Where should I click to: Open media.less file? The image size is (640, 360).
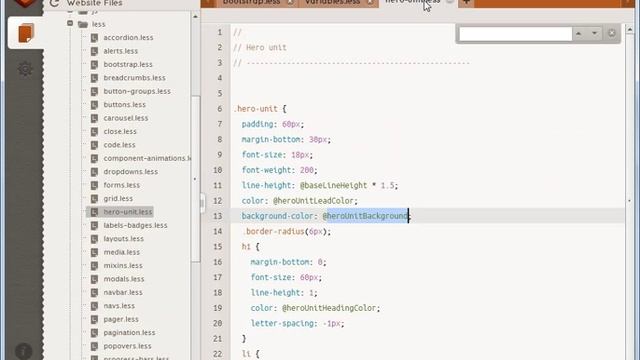click(122, 253)
